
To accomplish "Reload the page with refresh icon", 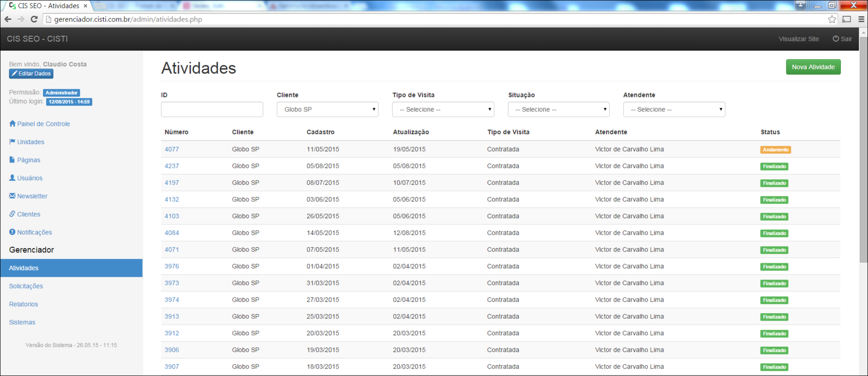I will (x=34, y=19).
